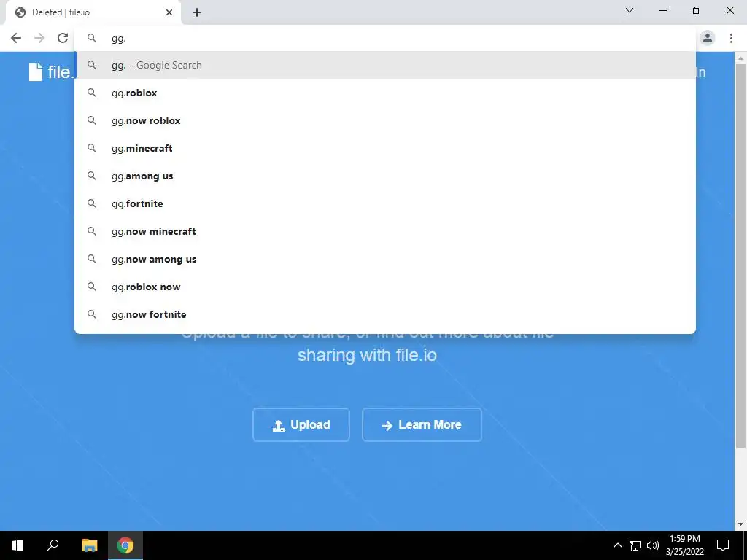Open the tab search chevron

(630, 10)
